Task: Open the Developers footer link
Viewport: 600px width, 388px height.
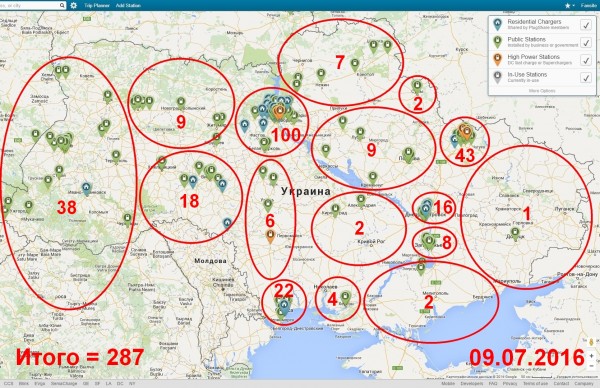Action: click(471, 383)
